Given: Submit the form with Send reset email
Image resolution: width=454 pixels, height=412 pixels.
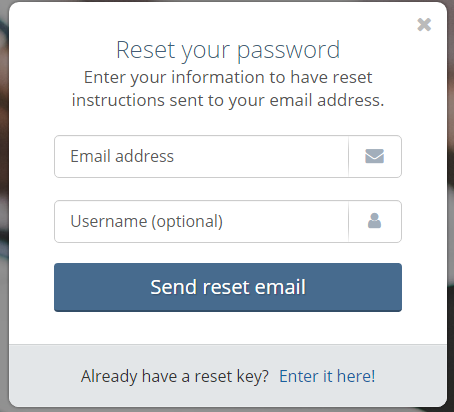Looking at the screenshot, I should click(228, 287).
